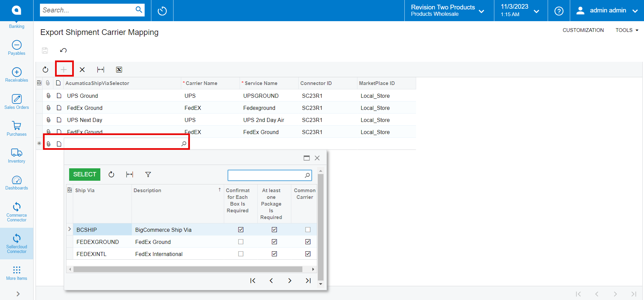Open the Revision Two Products company dropdown
The image size is (644, 300).
tap(449, 11)
